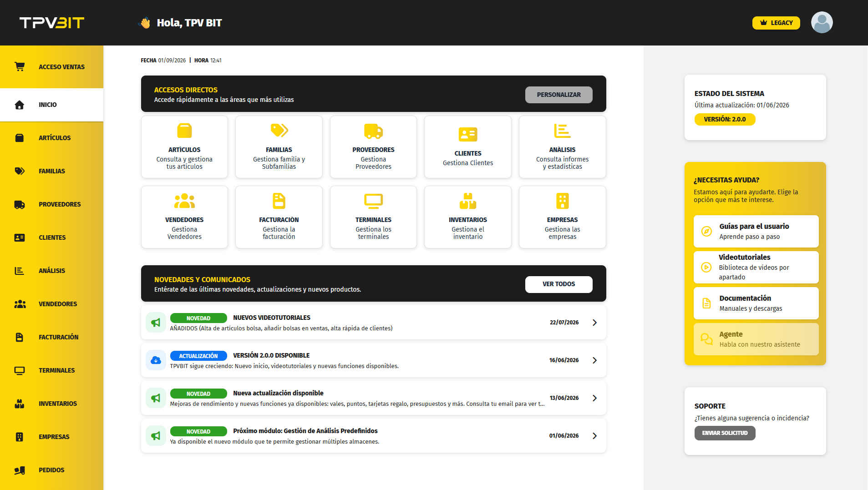Expand the Nueva actualización disponible item arrow
The height and width of the screenshot is (490, 868).
(x=594, y=398)
